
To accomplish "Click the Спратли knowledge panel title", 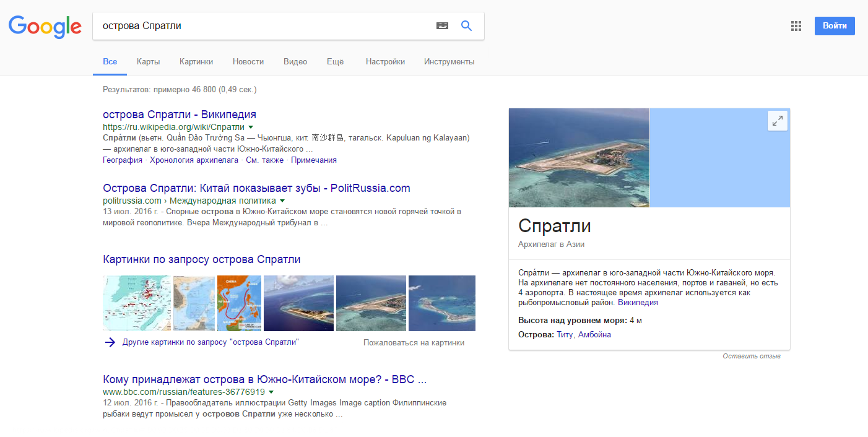I will coord(555,225).
